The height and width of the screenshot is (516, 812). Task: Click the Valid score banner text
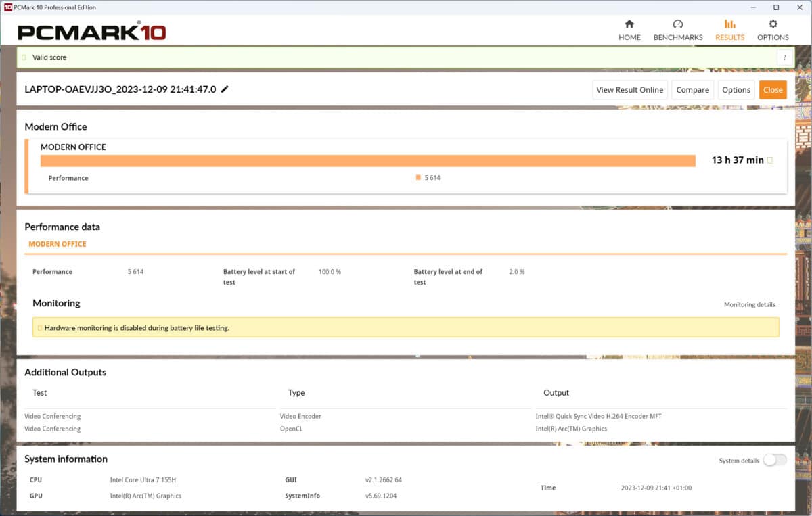[49, 57]
